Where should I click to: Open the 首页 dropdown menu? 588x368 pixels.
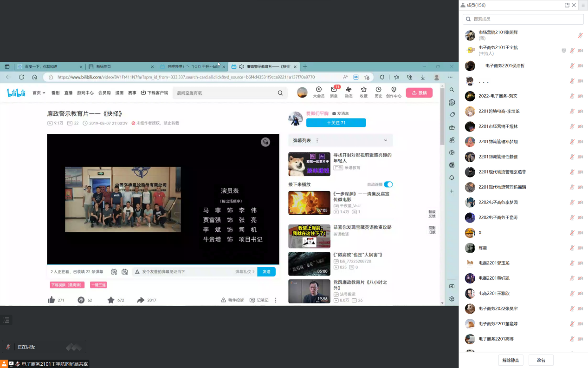[39, 93]
